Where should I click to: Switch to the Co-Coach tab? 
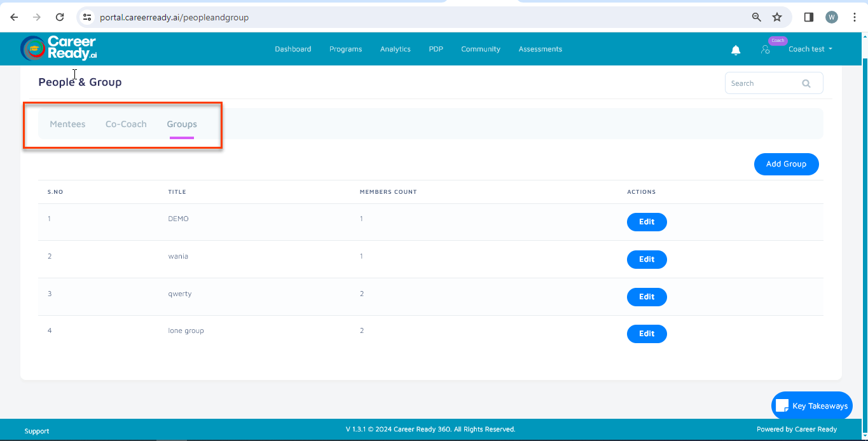(x=126, y=124)
